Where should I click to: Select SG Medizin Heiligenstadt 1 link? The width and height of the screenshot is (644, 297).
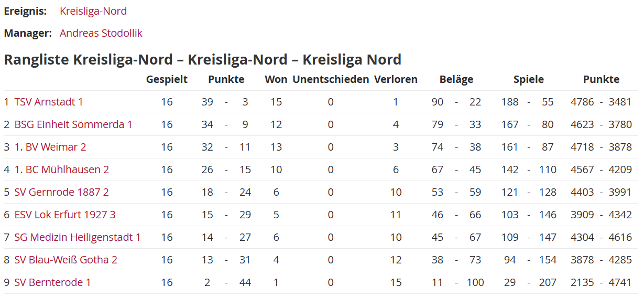pyautogui.click(x=78, y=237)
